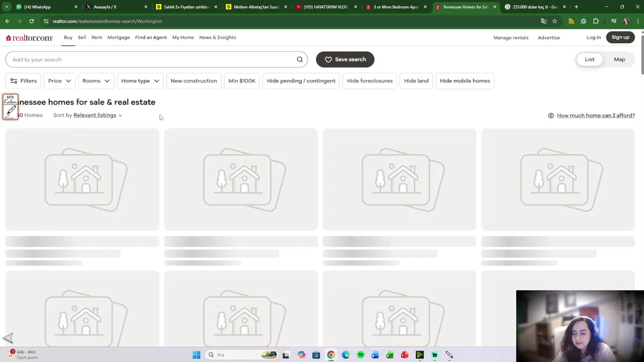Open the Chrome three-dot menu
The image size is (644, 362).
tap(638, 21)
